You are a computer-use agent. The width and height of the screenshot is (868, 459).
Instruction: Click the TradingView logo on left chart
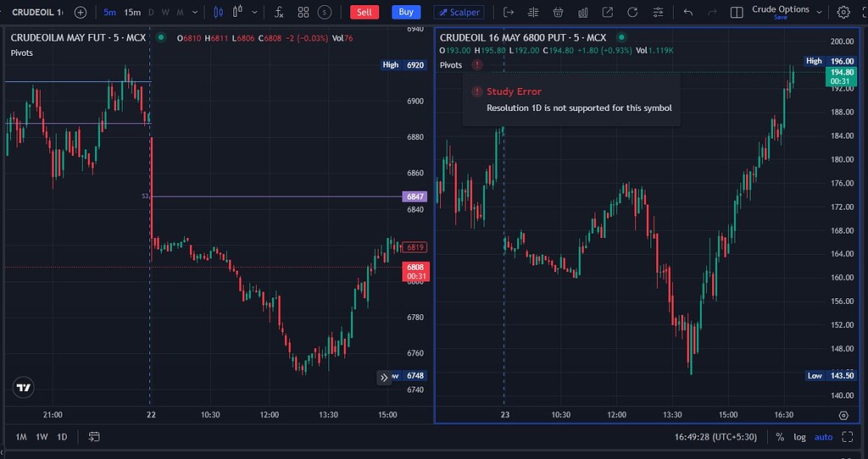coord(23,388)
